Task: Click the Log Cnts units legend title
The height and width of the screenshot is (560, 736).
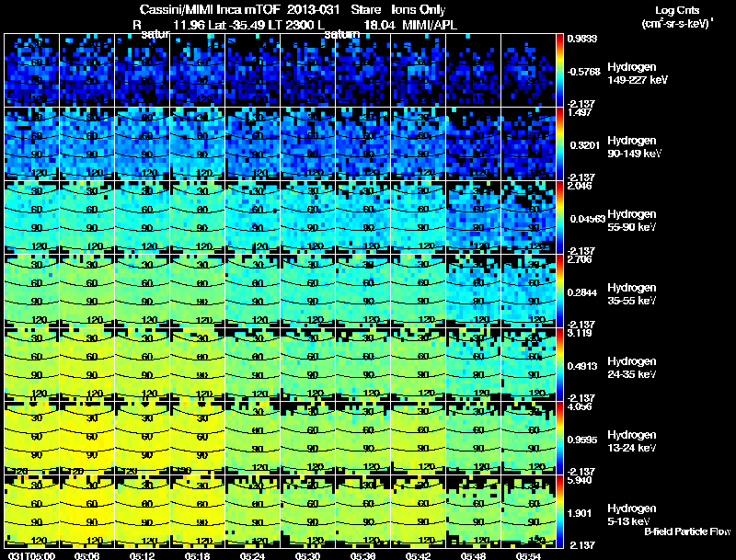Action: click(677, 17)
